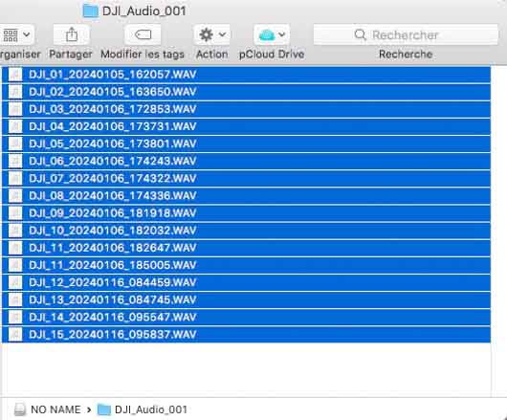The width and height of the screenshot is (507, 420).
Task: Click the magnifier icon in search field
Action: pos(360,34)
